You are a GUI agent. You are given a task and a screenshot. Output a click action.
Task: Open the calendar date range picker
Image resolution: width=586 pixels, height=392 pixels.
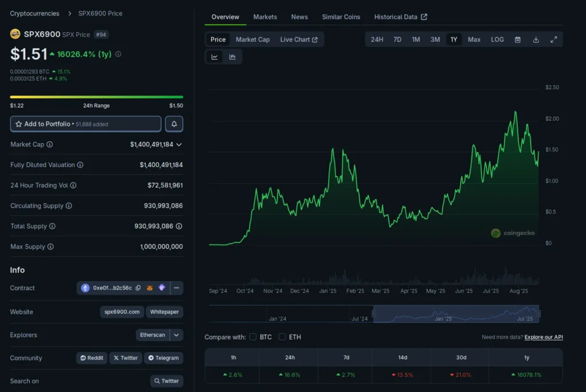(517, 39)
